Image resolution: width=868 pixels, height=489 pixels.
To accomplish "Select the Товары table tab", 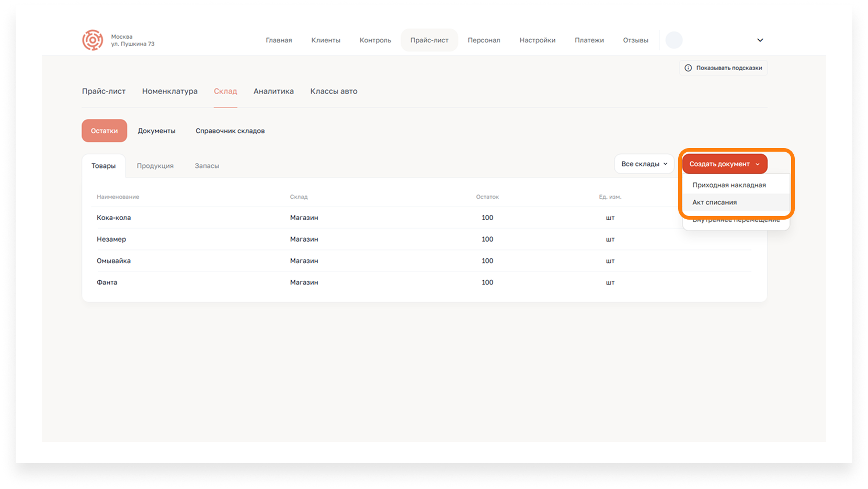I will (104, 166).
